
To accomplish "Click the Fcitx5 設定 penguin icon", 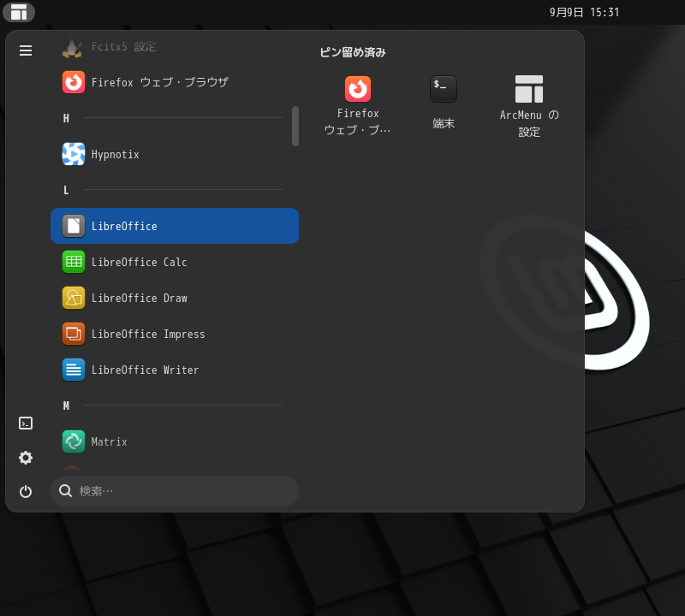I will (73, 47).
